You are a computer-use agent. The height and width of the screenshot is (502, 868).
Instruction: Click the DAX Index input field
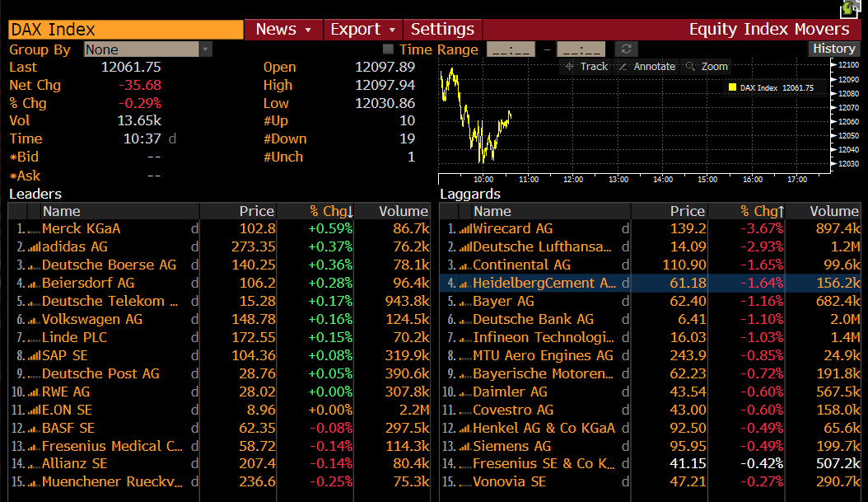[126, 30]
